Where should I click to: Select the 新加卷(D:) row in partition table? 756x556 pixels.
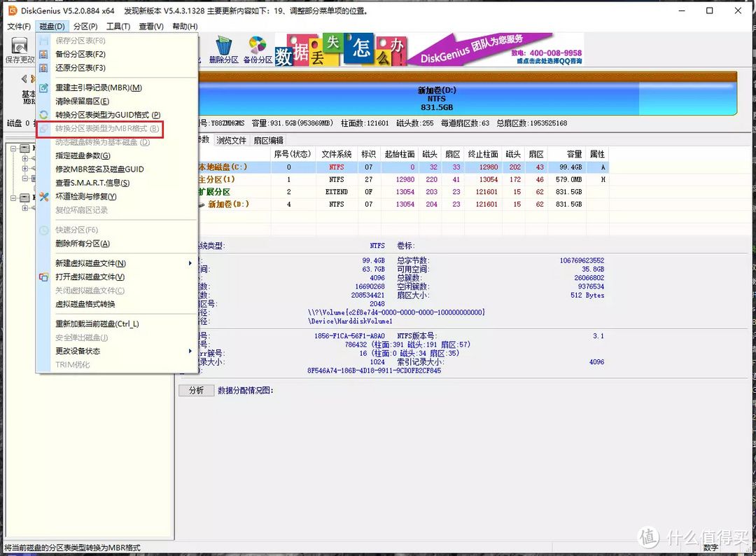403,204
